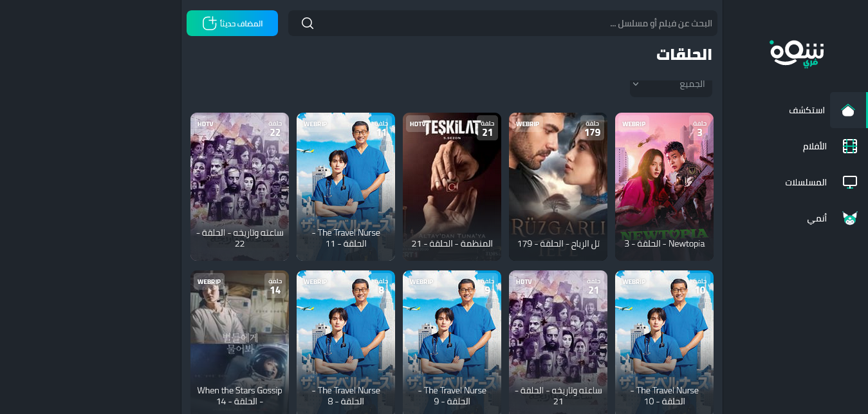This screenshot has height=414, width=868.
Task: Open the المضاف حديثاً button
Action: (232, 23)
